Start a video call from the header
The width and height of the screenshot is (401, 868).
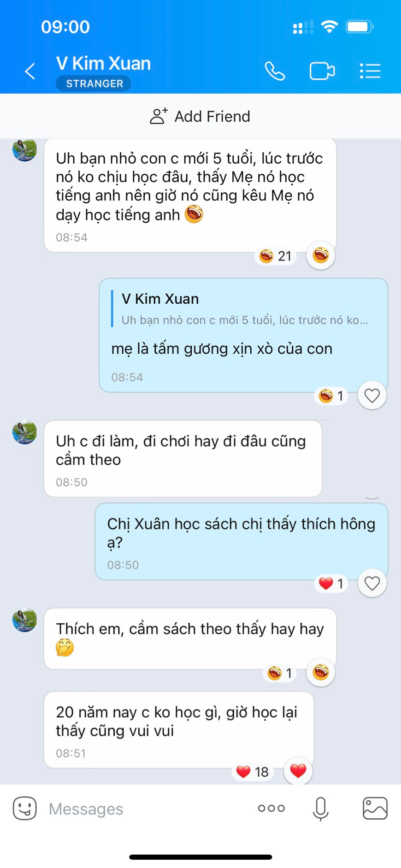(x=322, y=71)
